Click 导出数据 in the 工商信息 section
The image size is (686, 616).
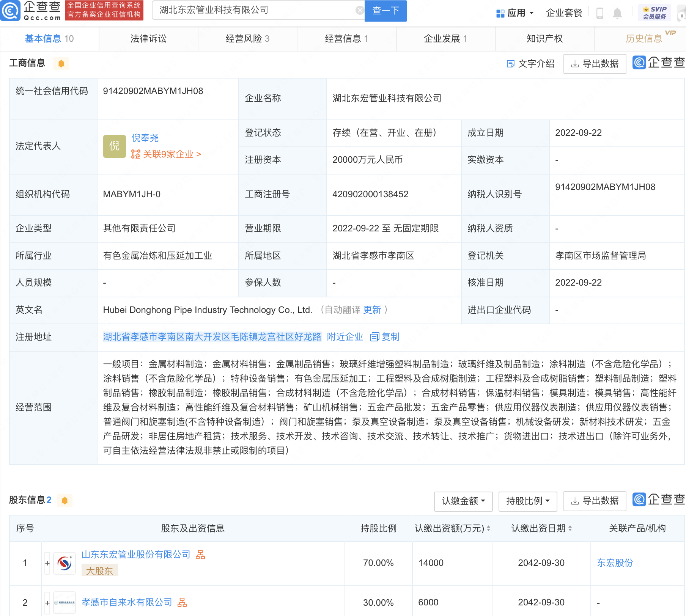pos(595,64)
